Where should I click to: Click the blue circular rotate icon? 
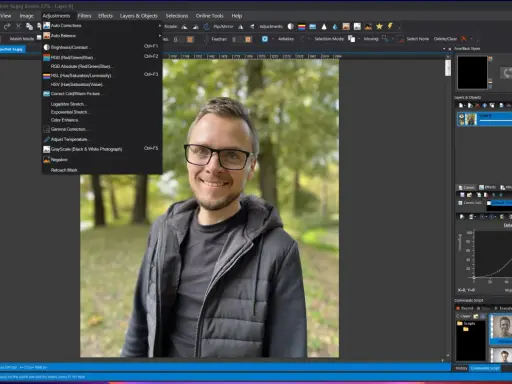[206, 26]
